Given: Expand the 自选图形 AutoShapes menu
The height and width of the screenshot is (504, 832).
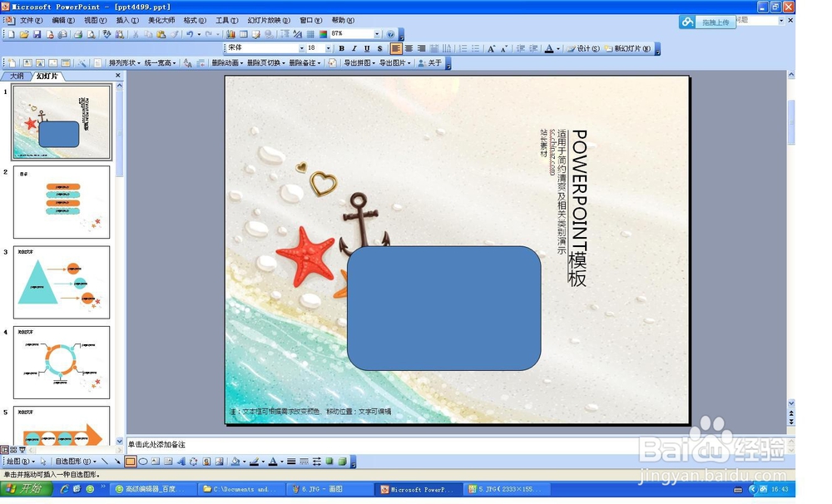Looking at the screenshot, I should pos(76,462).
